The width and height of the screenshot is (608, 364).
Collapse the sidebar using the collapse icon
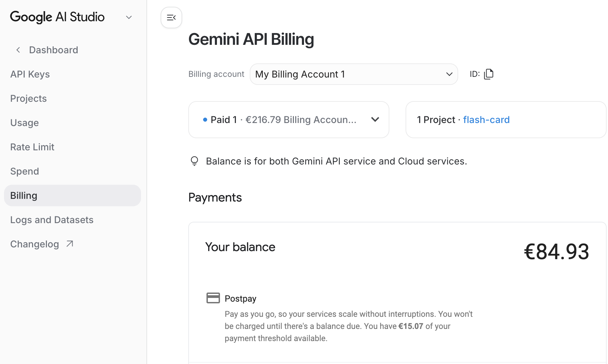(x=171, y=17)
